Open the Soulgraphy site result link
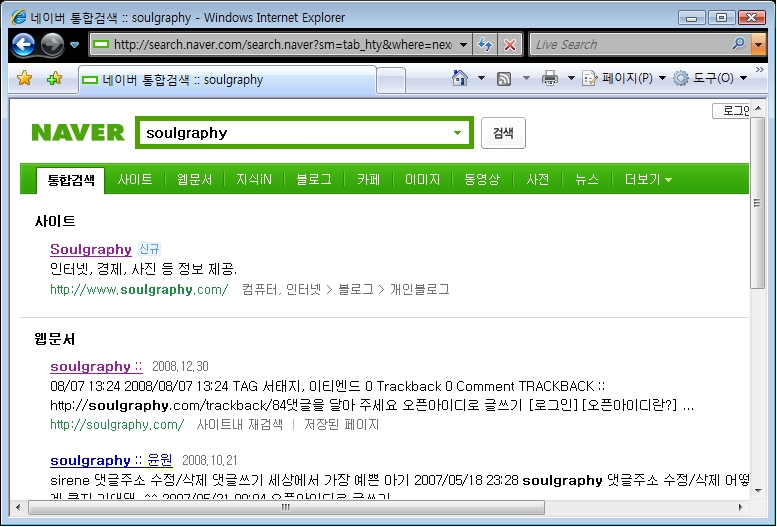777x527 pixels. point(91,249)
